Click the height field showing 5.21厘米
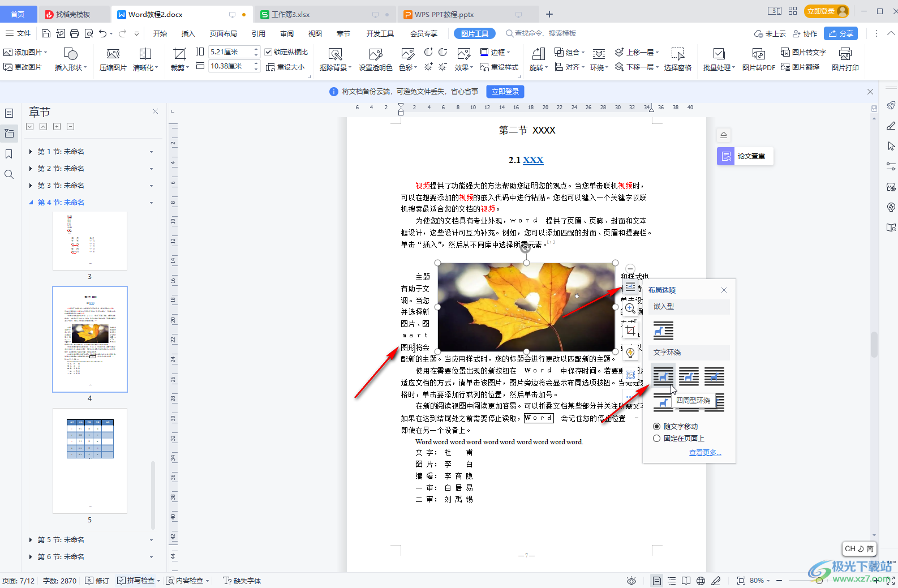This screenshot has height=588, width=898. (230, 52)
